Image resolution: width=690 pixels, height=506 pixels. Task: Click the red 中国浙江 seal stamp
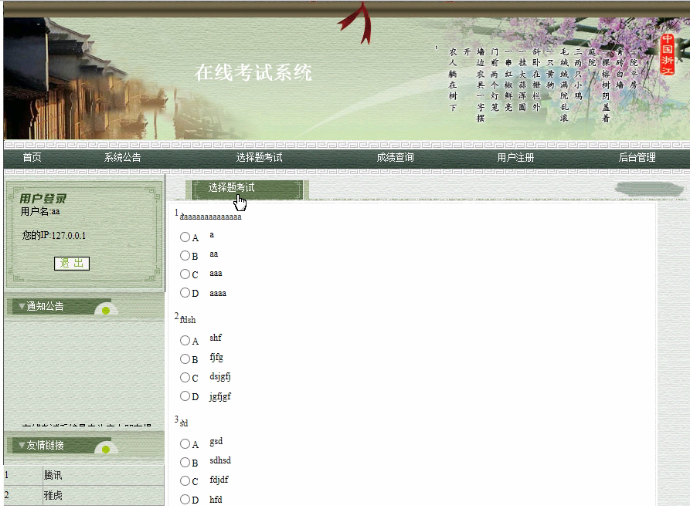tap(668, 54)
